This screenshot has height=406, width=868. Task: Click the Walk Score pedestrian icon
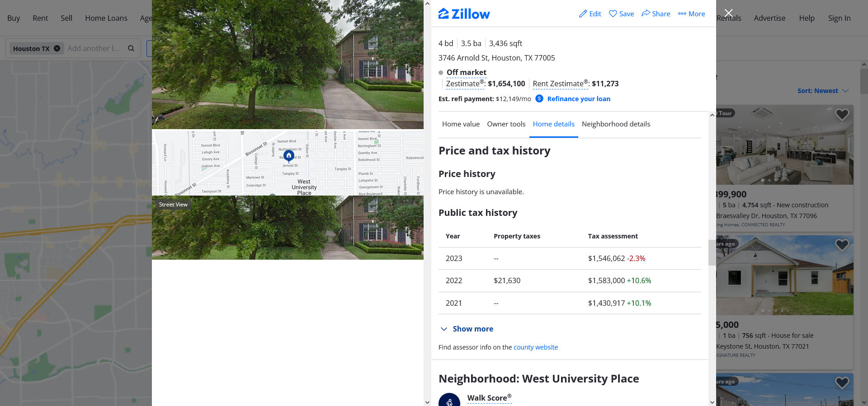[449, 401]
